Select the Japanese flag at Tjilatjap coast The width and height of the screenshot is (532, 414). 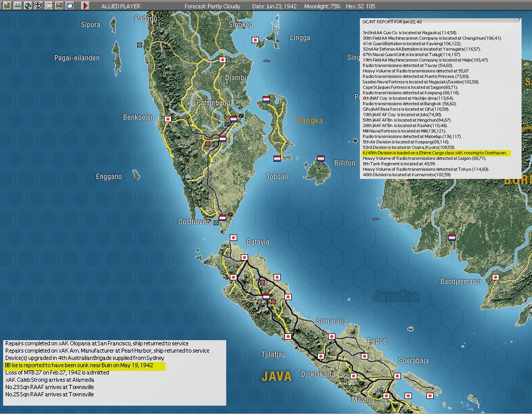click(x=288, y=337)
